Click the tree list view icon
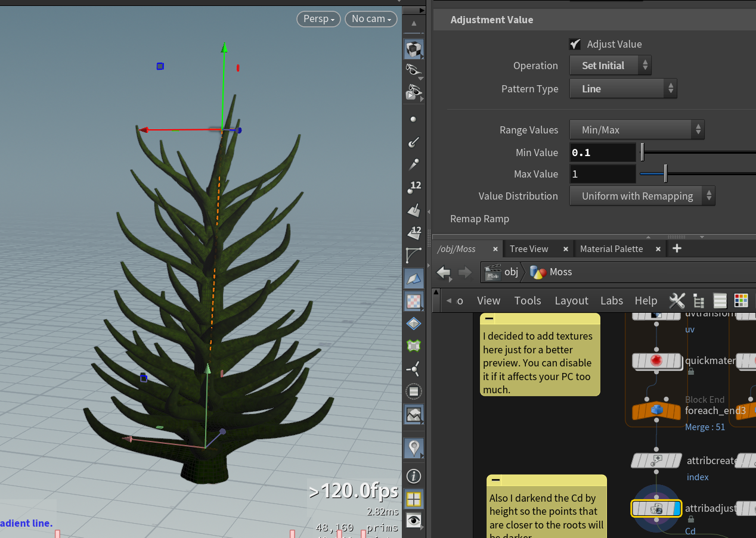 pyautogui.click(x=699, y=300)
